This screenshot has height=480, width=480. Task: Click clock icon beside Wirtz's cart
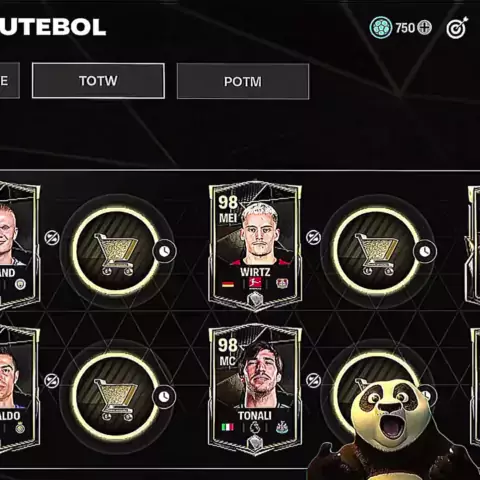point(424,251)
